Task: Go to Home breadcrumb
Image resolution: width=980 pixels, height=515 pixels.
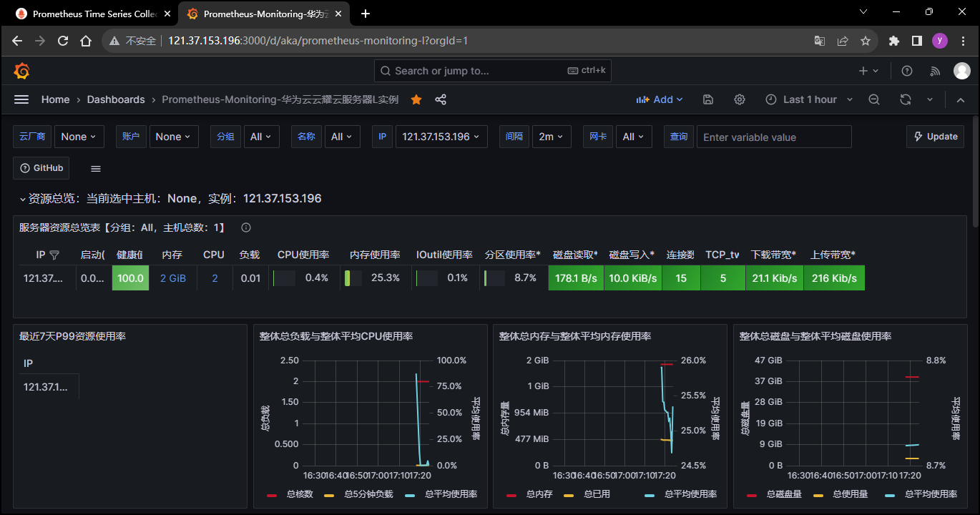Action: coord(55,99)
